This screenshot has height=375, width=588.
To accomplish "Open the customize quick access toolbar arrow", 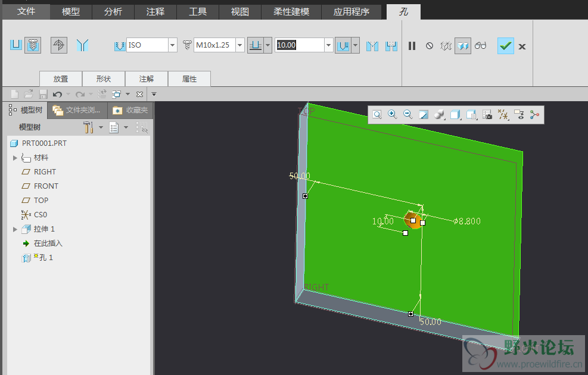I will click(x=154, y=94).
